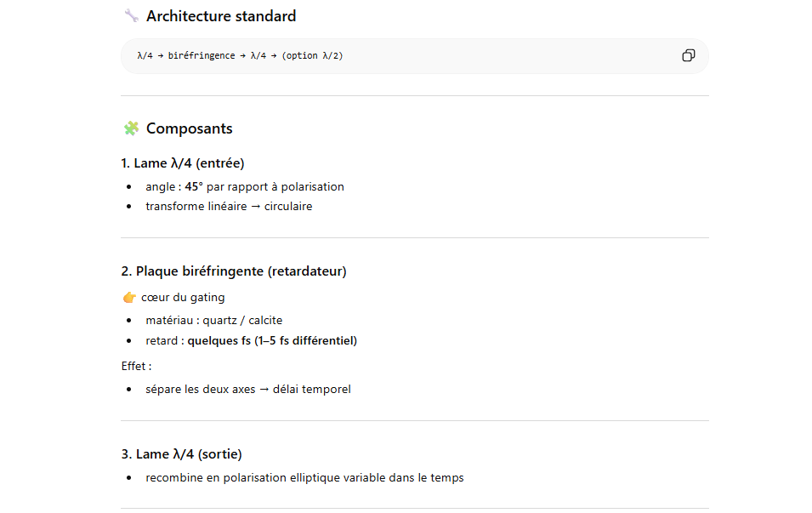Click (option λ/2) in the code block
The image size is (812, 513).
point(312,55)
